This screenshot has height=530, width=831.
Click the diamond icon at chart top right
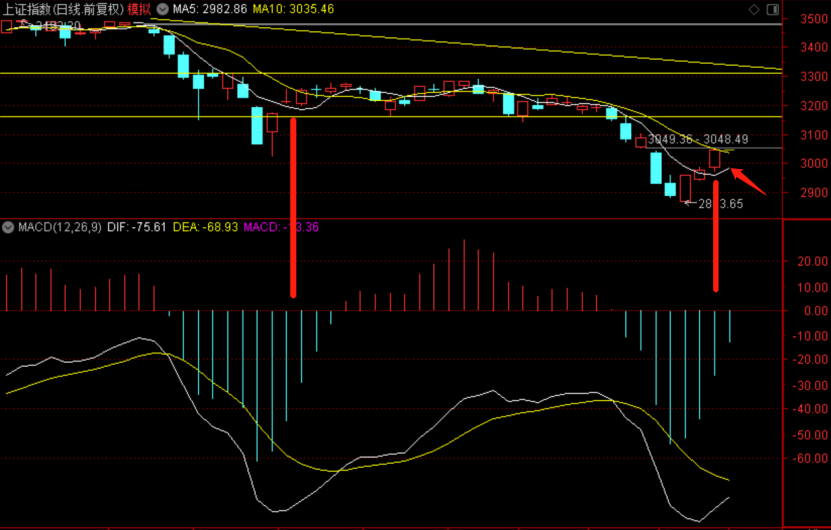point(754,9)
